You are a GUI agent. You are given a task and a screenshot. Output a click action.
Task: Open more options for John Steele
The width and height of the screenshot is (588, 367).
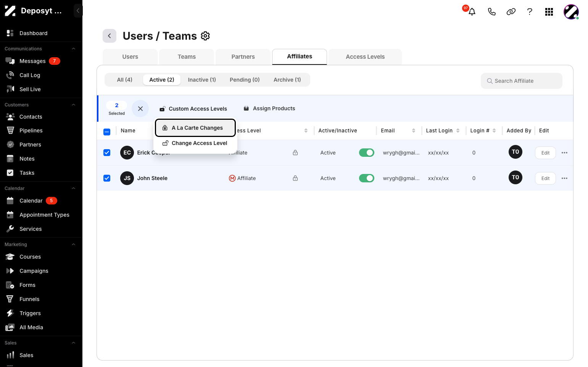coord(564,178)
